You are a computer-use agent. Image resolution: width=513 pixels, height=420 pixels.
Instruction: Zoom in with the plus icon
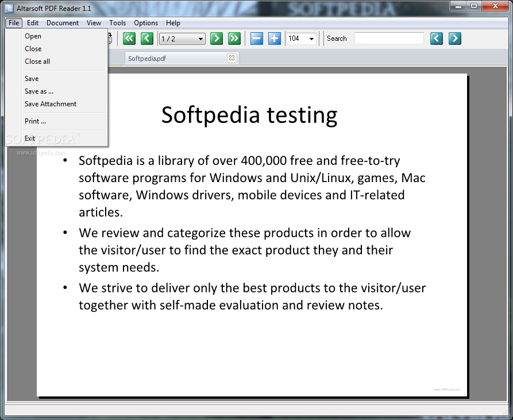coord(274,38)
